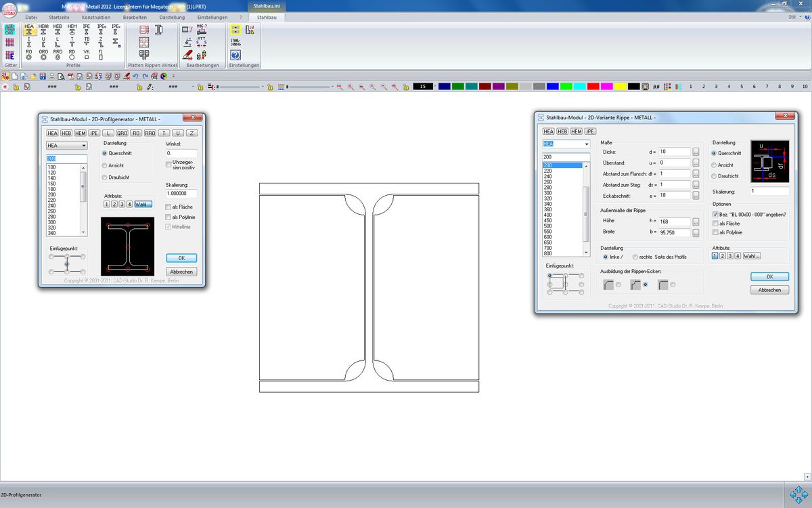Select the Z profile icon in ribbon
The height and width of the screenshot is (508, 812).
[101, 42]
